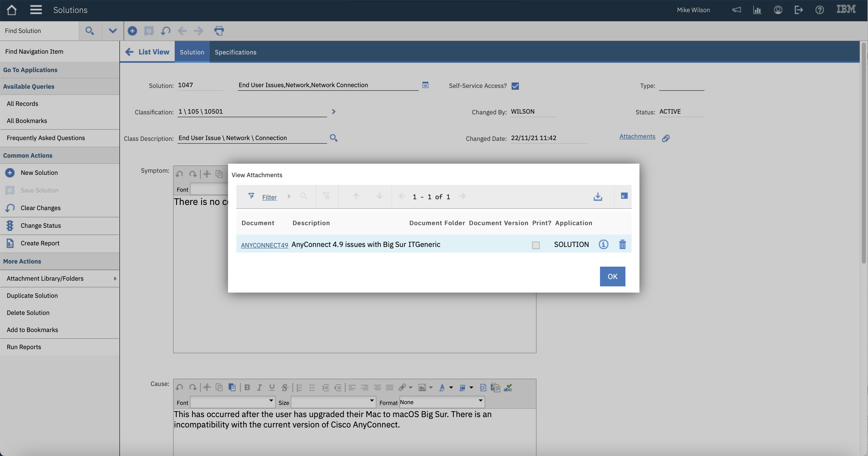Click the New Solution plus toolbar icon

pyautogui.click(x=132, y=31)
